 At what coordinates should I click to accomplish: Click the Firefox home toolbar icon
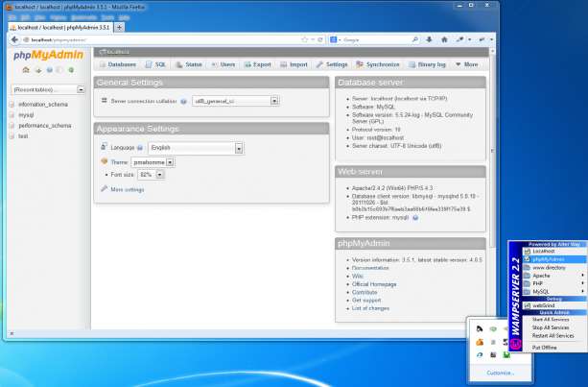(444, 39)
